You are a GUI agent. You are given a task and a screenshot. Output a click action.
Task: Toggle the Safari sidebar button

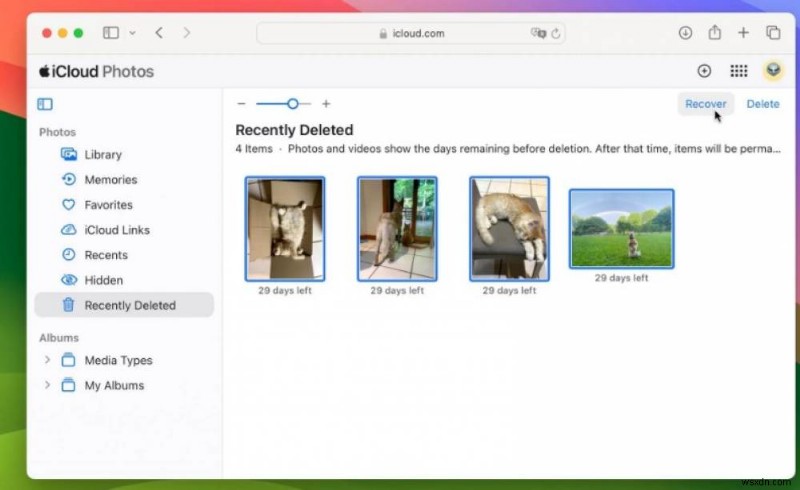(x=111, y=33)
